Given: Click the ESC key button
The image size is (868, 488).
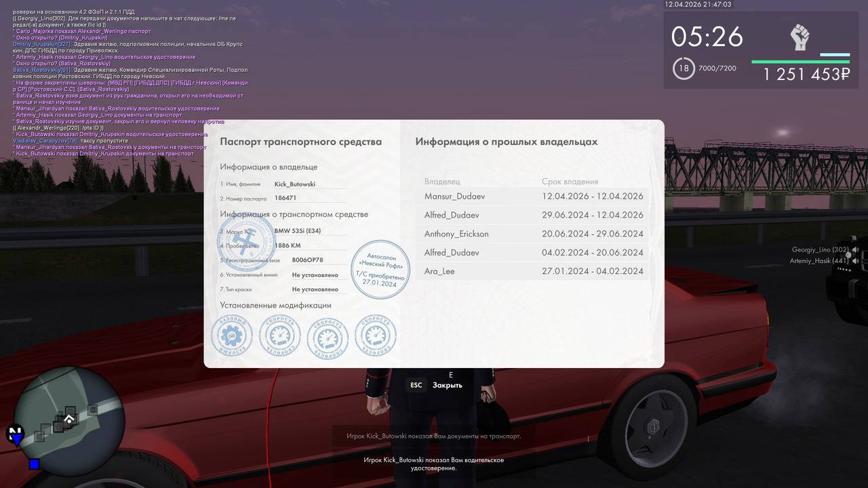Looking at the screenshot, I should [416, 385].
